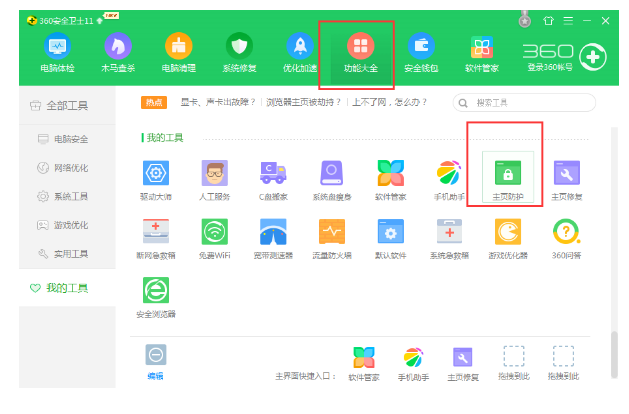Select 实用工具 category
Viewport: 629px width, 414px height.
tap(67, 254)
